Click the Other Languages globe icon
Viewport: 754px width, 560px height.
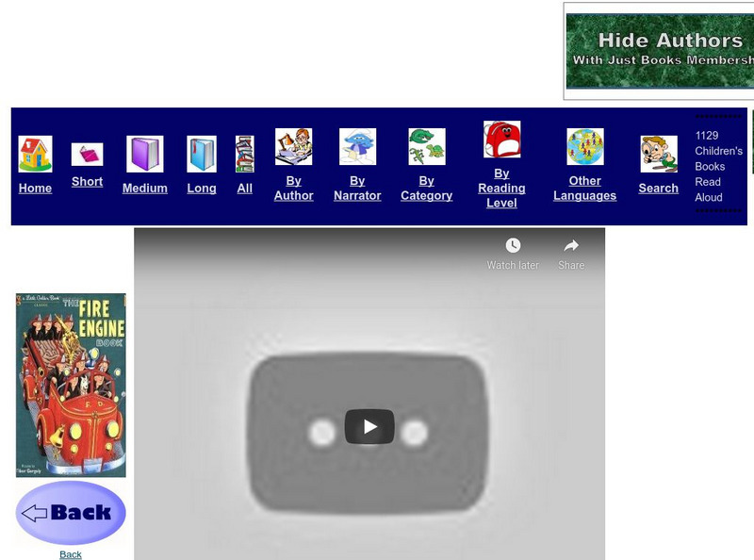[585, 147]
